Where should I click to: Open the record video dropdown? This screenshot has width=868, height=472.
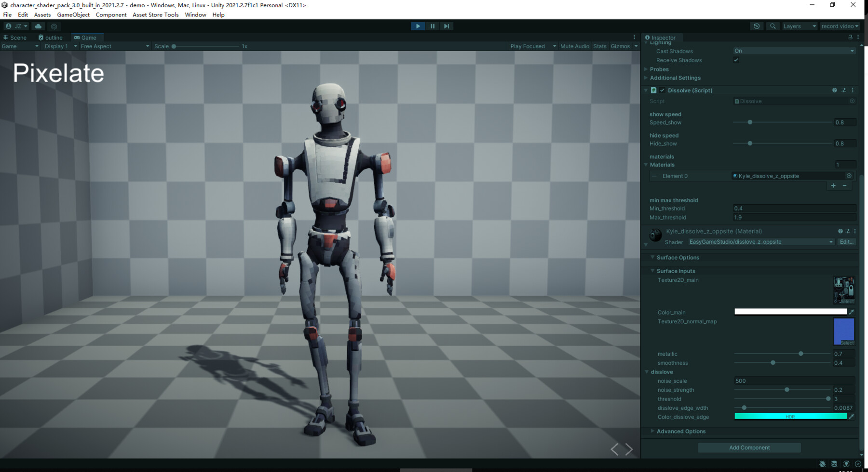[840, 26]
